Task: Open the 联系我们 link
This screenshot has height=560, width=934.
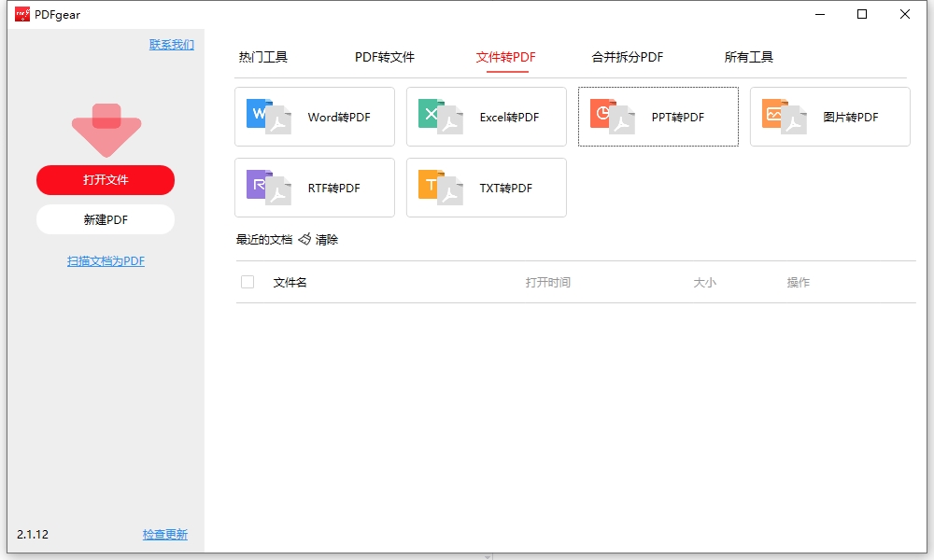Action: pos(172,45)
